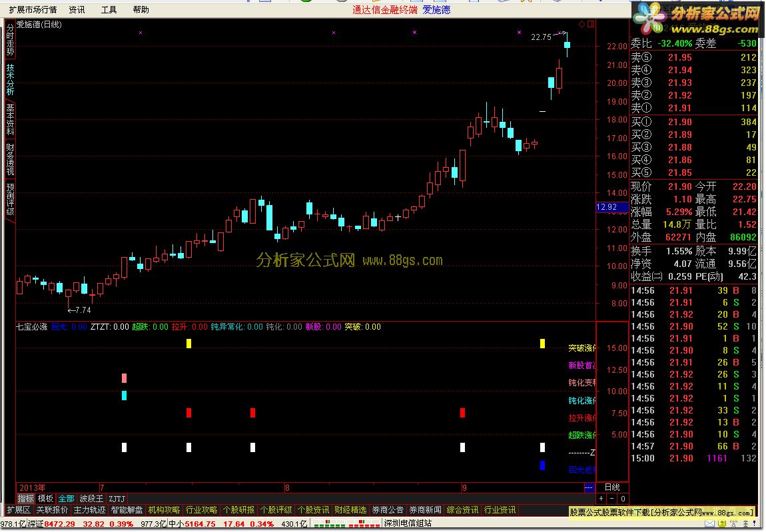Viewport: 766px width, 532px height.
Task: Click the red-green breadth bars in status bar
Action: tap(346, 524)
